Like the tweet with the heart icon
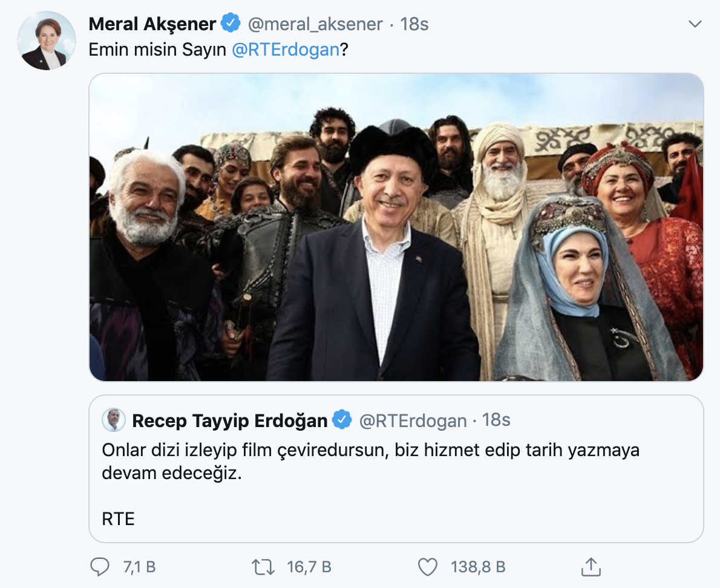The height and width of the screenshot is (588, 720). [x=428, y=567]
